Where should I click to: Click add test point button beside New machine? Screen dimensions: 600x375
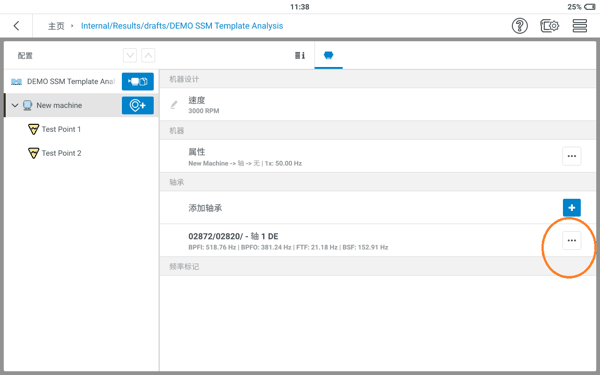coord(138,105)
